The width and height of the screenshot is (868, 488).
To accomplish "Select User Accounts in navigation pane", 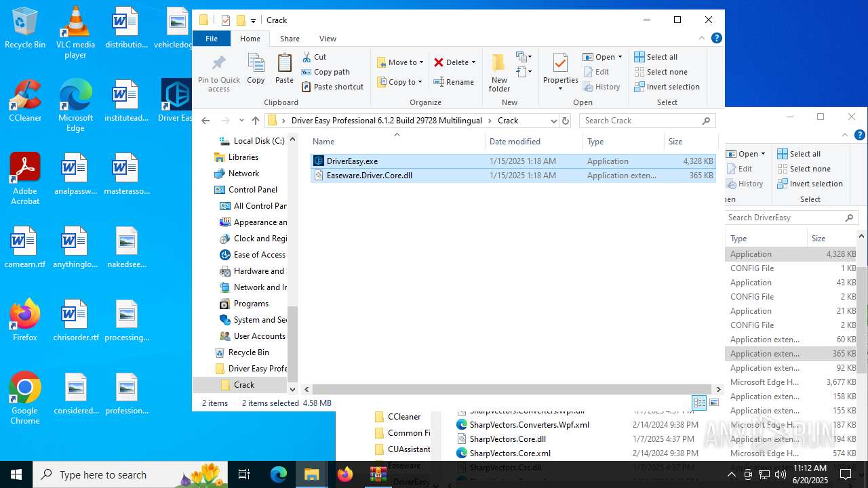I will pos(252,336).
